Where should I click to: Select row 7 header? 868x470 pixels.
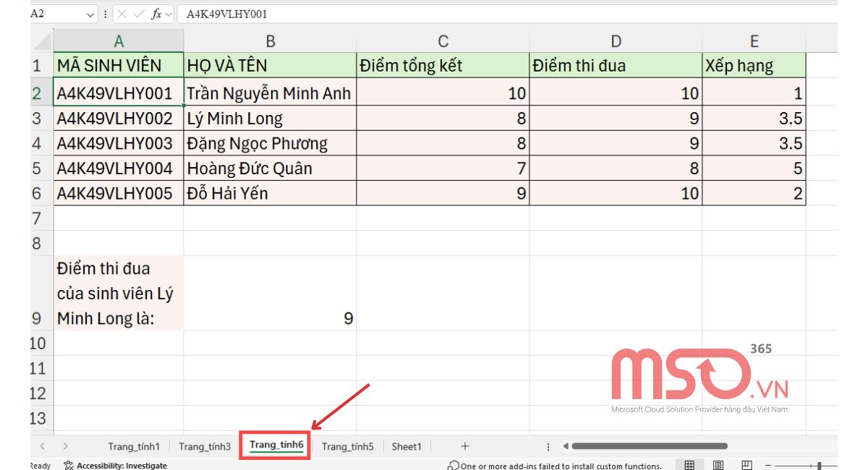41,218
